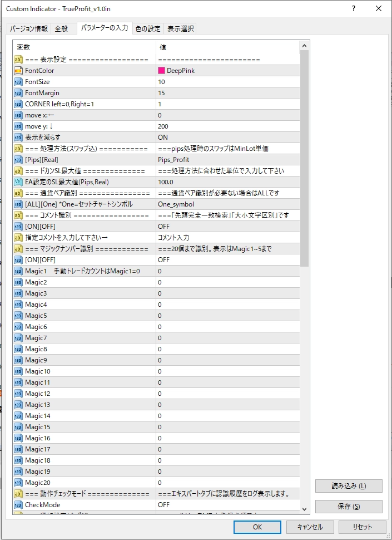
Task: Click the icon beside Magic12
Action: tap(18, 394)
